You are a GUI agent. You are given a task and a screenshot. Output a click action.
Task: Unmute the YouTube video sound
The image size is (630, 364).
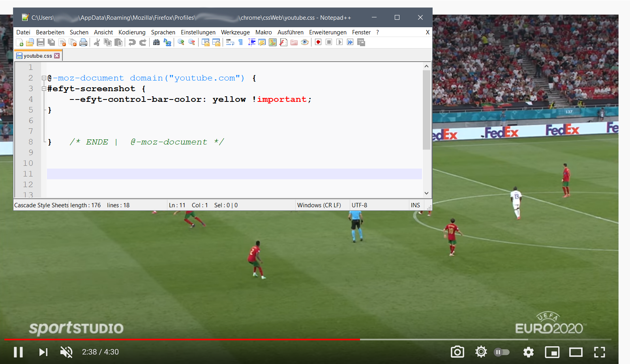click(66, 352)
